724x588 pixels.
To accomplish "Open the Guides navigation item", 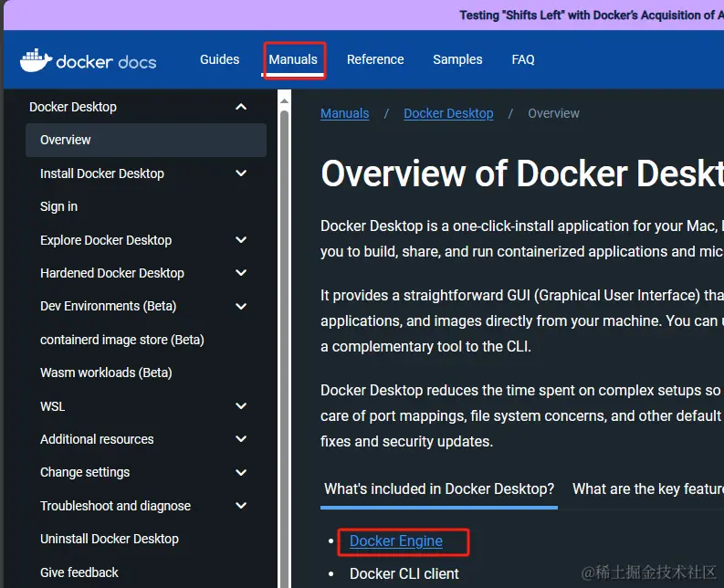I will [x=219, y=59].
